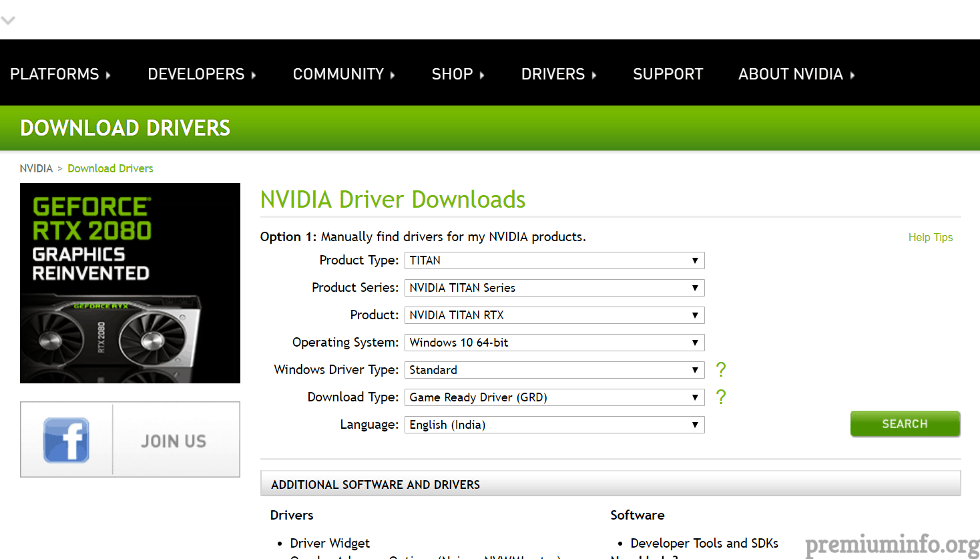Click the green SEARCH button
The width and height of the screenshot is (980, 559).
(x=905, y=424)
